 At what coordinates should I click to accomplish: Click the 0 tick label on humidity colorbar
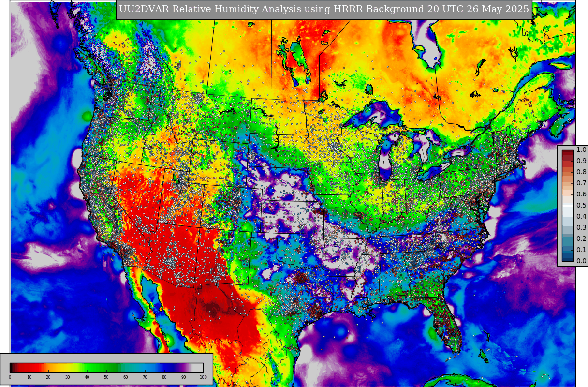10,377
